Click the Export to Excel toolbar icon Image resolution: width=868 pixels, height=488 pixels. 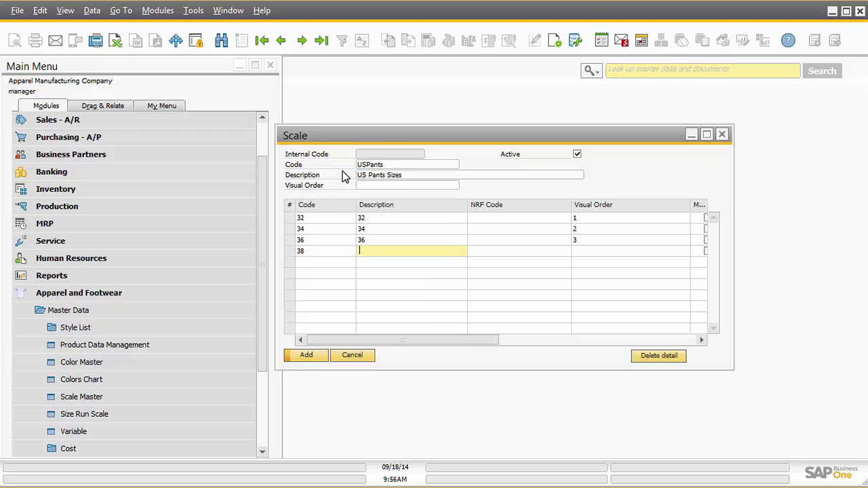click(x=116, y=41)
